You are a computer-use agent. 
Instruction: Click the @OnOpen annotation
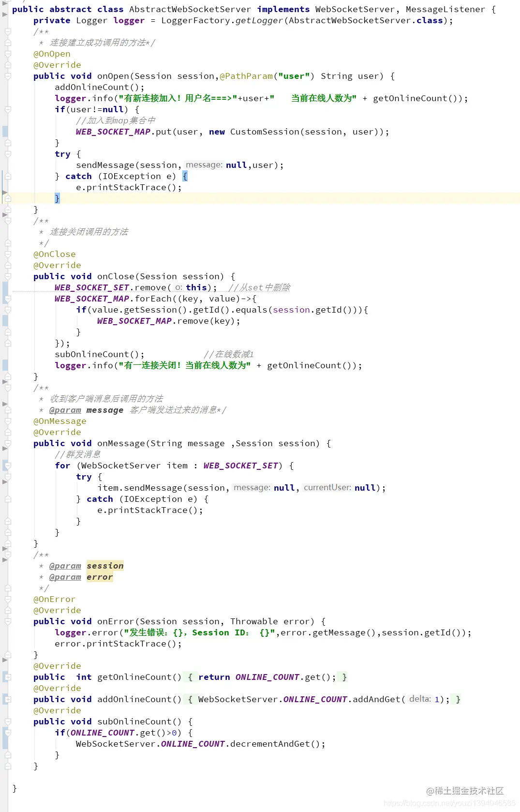point(52,54)
